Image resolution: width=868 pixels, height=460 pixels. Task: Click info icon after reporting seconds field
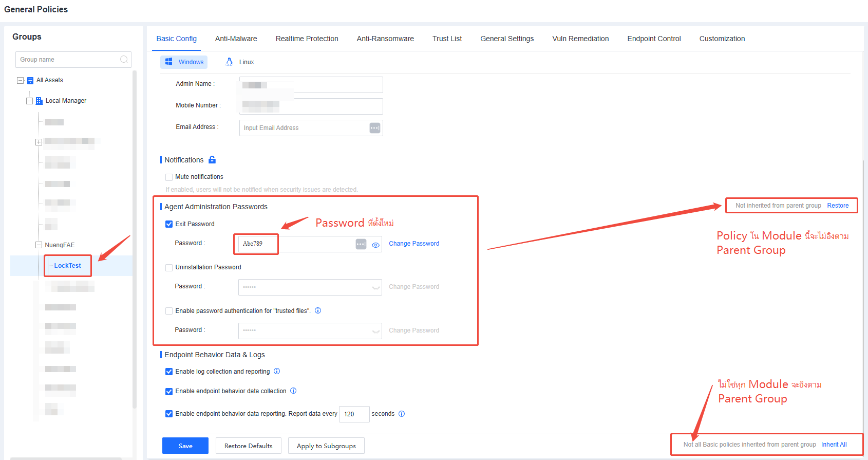coord(402,414)
